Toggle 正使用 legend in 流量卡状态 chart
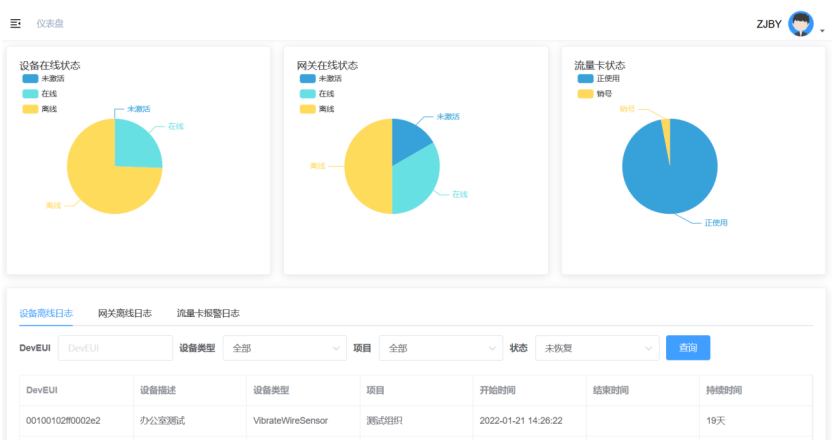Screen dimensions: 832x443 point(596,78)
